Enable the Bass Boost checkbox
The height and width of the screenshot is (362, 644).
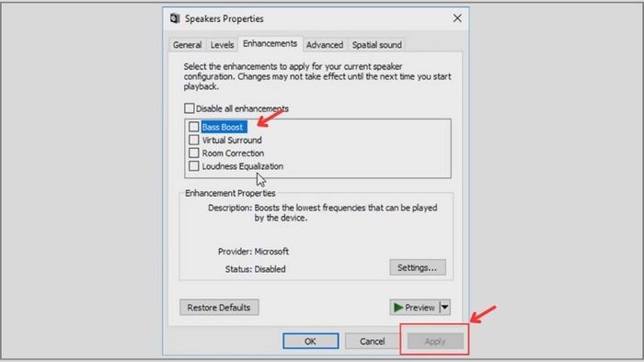coord(193,127)
